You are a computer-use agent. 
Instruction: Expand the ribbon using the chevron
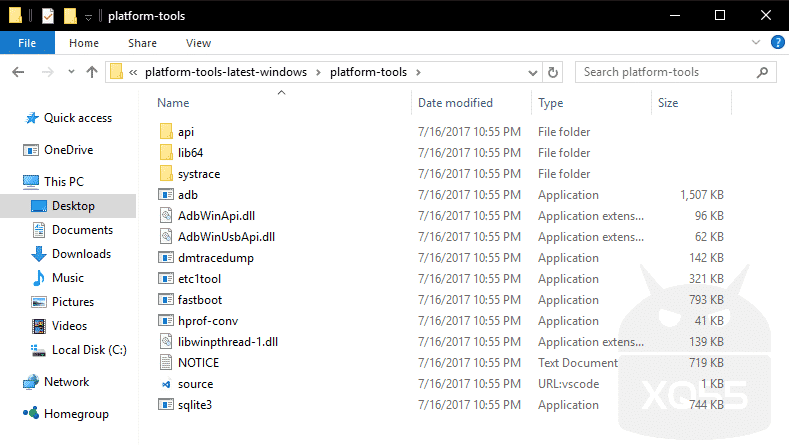(x=756, y=43)
